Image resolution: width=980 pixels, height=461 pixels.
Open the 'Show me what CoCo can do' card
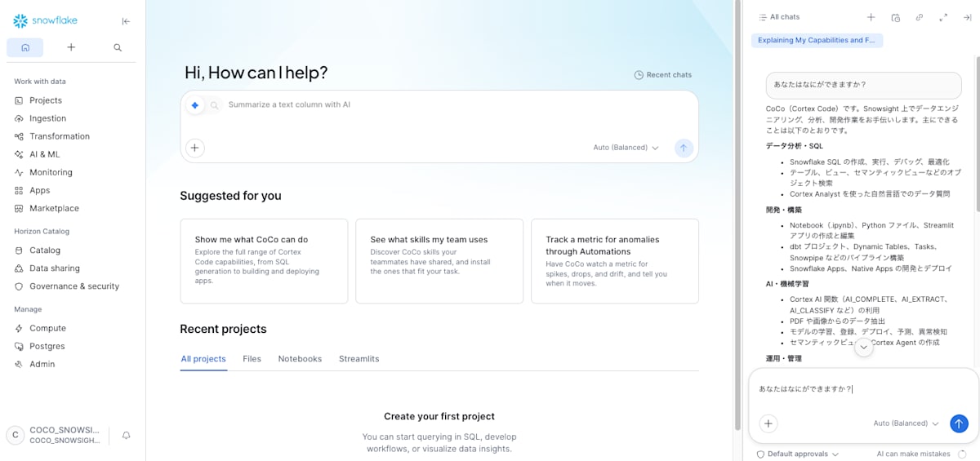[x=264, y=261]
